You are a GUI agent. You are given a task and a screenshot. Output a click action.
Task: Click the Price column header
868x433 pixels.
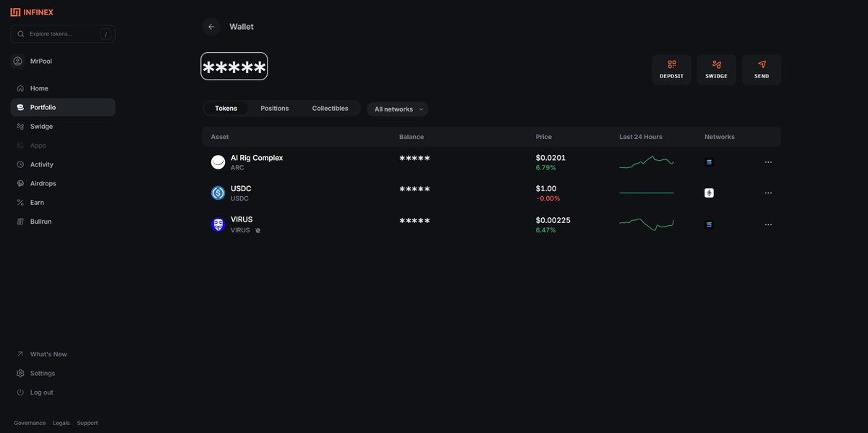tap(544, 137)
